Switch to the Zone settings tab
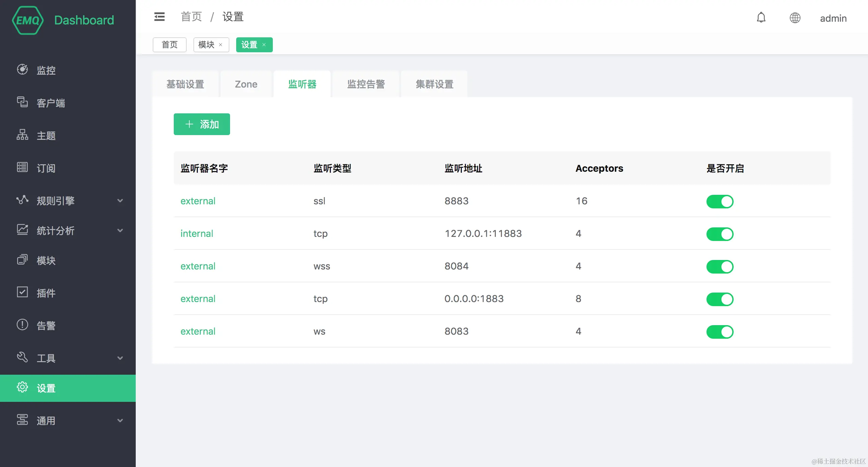 [246, 84]
